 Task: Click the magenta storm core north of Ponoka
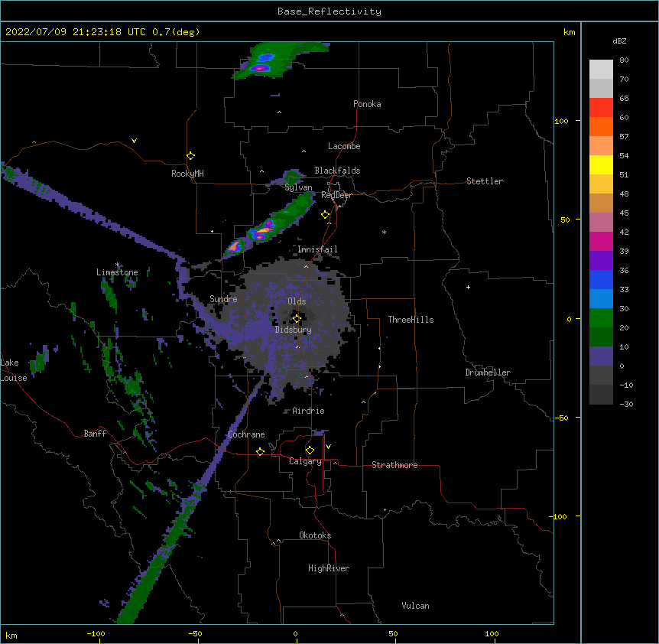(260, 67)
